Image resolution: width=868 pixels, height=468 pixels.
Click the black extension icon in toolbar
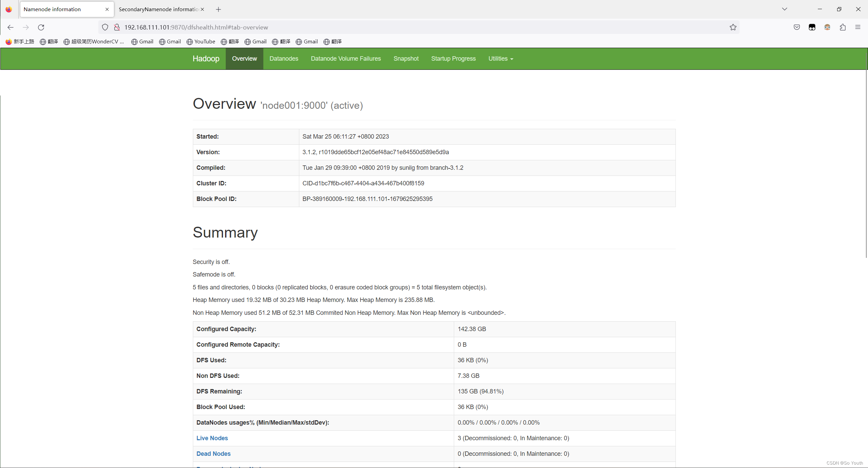click(812, 27)
